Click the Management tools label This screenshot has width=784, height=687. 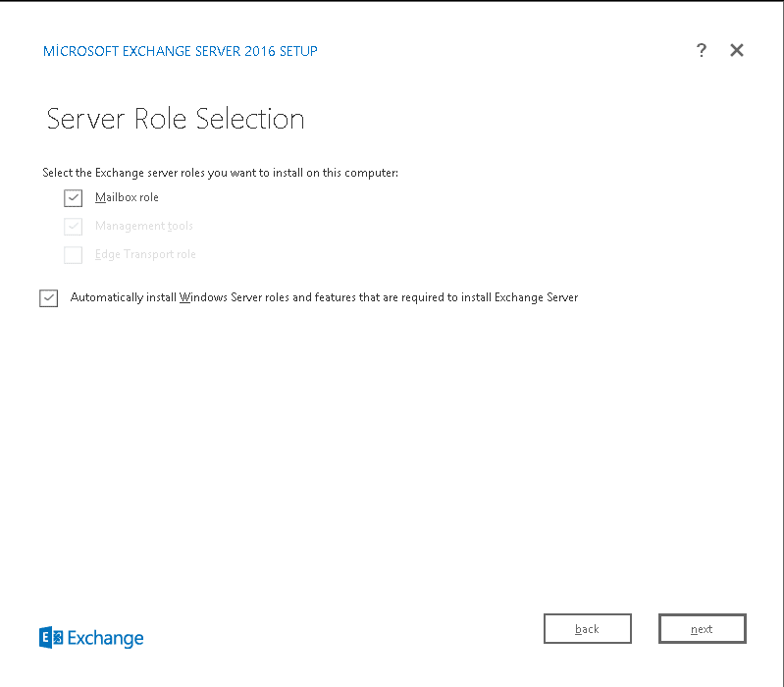[x=144, y=226]
